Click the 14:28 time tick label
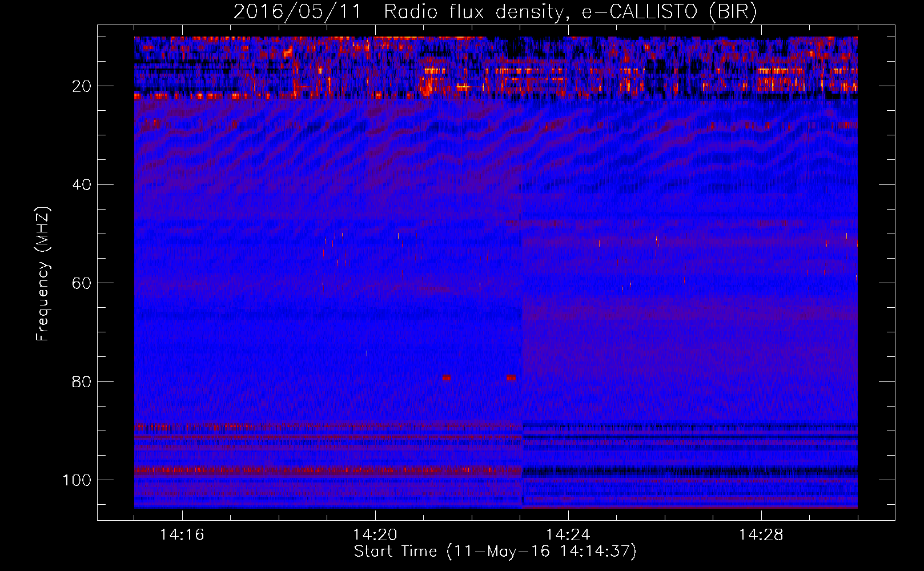 pos(761,535)
